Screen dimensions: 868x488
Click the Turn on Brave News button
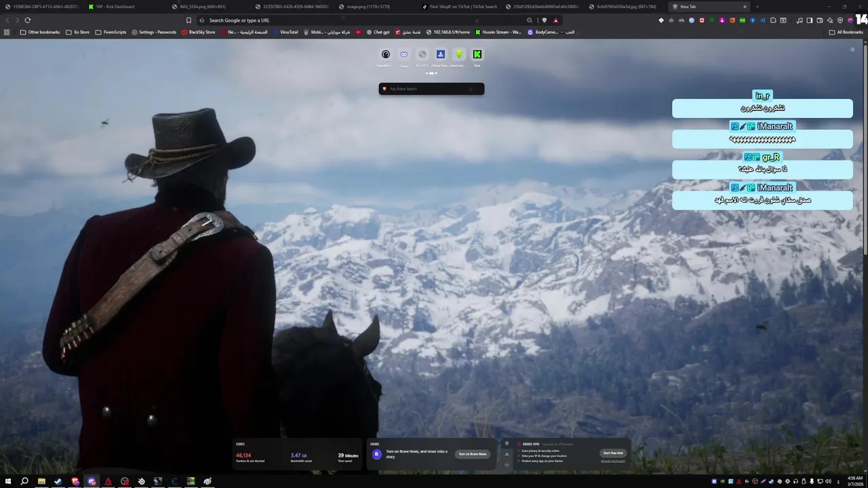click(x=472, y=454)
